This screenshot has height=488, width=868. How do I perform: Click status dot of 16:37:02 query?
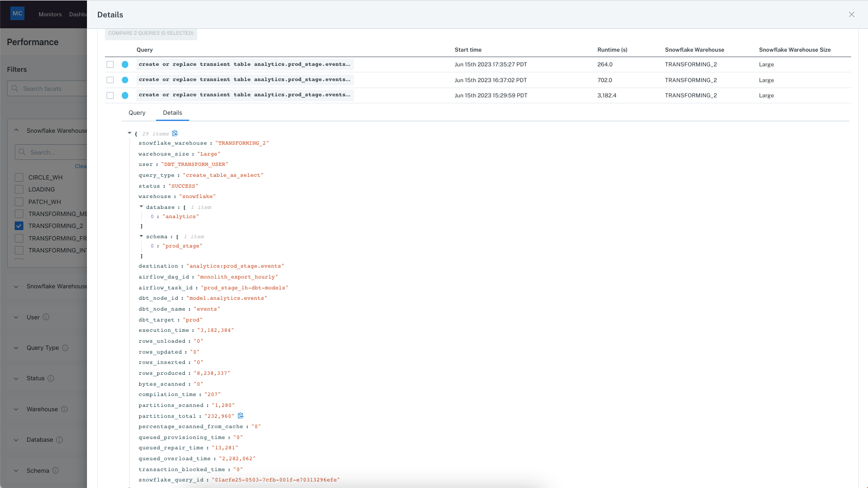tap(125, 80)
